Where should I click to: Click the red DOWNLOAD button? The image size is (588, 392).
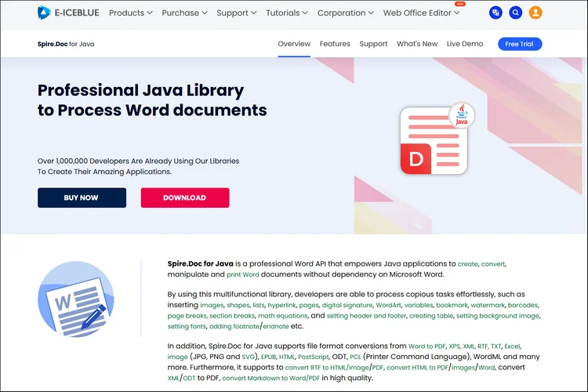coord(185,198)
